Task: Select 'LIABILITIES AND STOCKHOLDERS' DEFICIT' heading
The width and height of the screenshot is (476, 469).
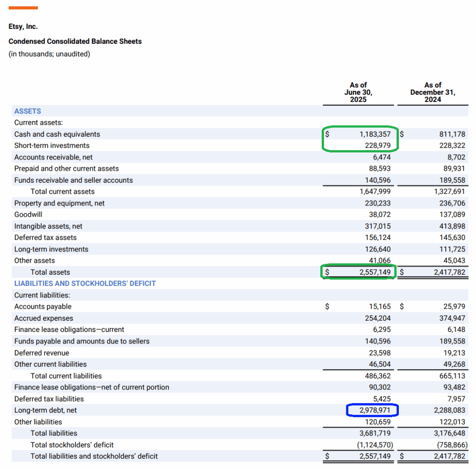Action: point(85,284)
